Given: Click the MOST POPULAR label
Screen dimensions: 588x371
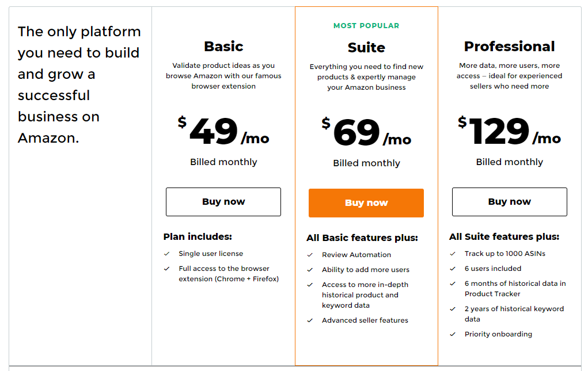Looking at the screenshot, I should [x=366, y=26].
